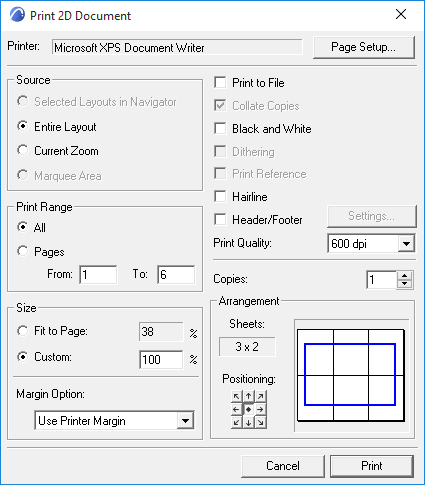
Task: Click the To page number field
Action: pos(176,275)
